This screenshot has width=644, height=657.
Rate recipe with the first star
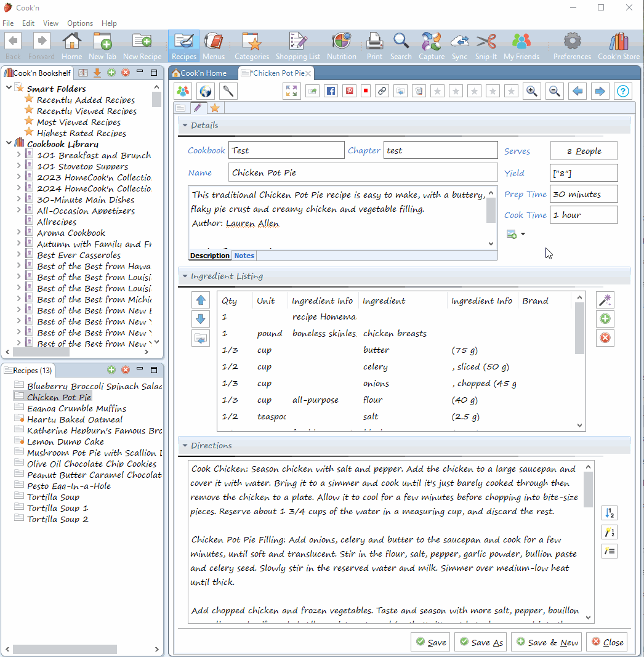(437, 91)
